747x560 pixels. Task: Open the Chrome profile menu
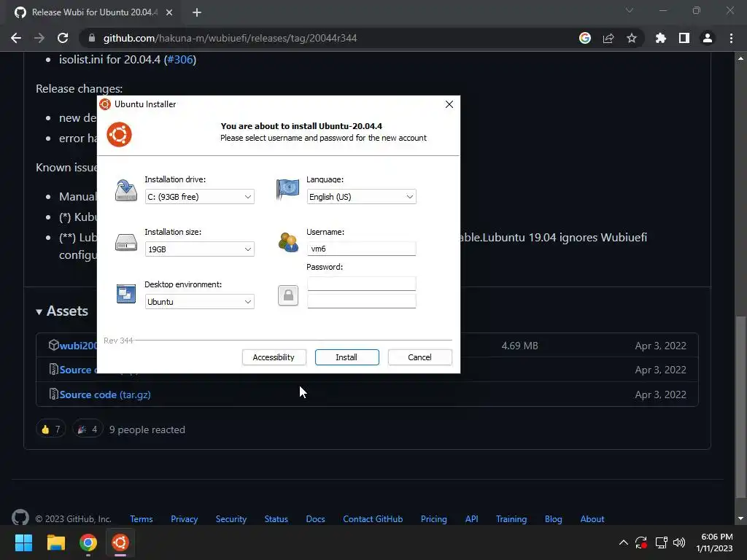click(708, 38)
